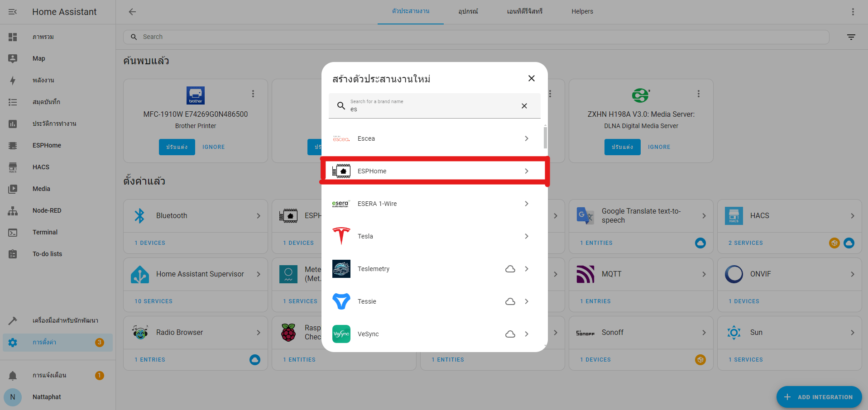Screen dimensions: 868x410
Task: Open พลังงาน in the sidebar
Action: coord(58,80)
